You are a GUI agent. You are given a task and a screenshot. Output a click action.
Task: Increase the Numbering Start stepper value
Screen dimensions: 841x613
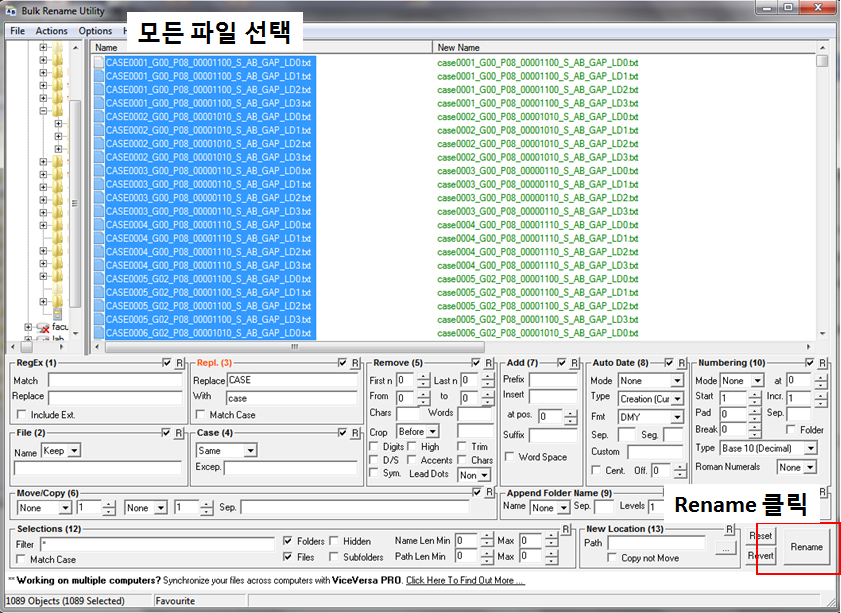coord(754,394)
